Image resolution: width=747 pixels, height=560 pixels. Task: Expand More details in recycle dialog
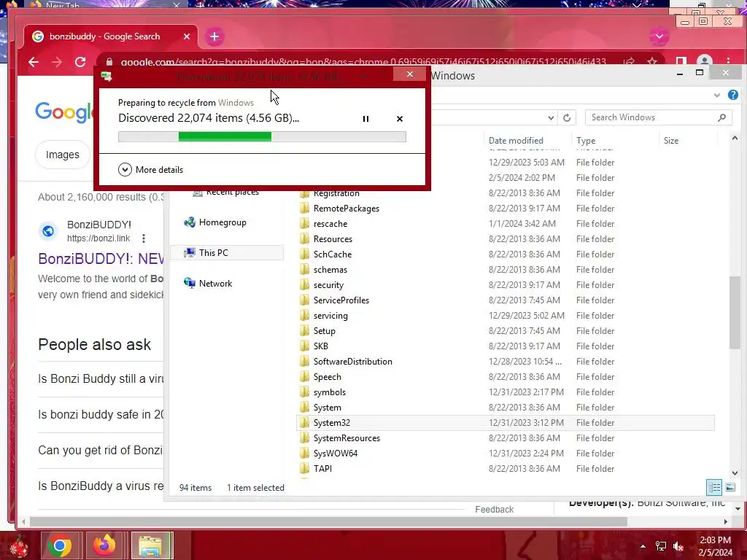[150, 169]
